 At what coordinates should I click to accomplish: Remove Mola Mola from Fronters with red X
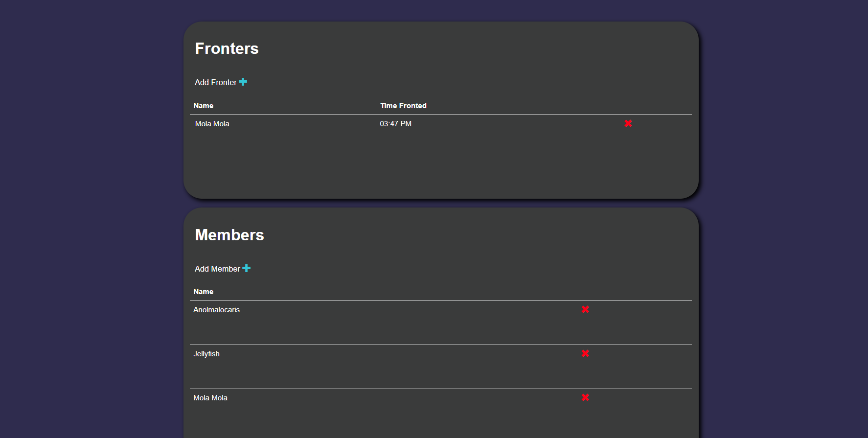coord(628,123)
